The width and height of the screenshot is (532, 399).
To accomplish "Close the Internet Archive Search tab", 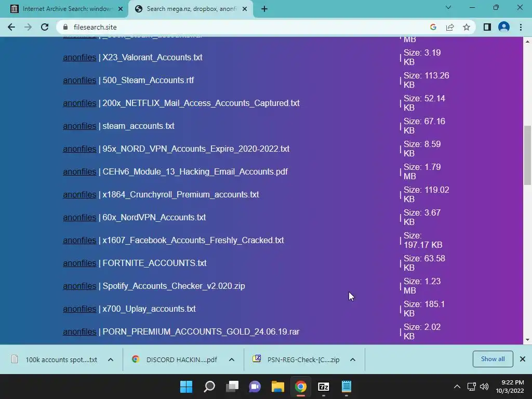I will pyautogui.click(x=121, y=9).
